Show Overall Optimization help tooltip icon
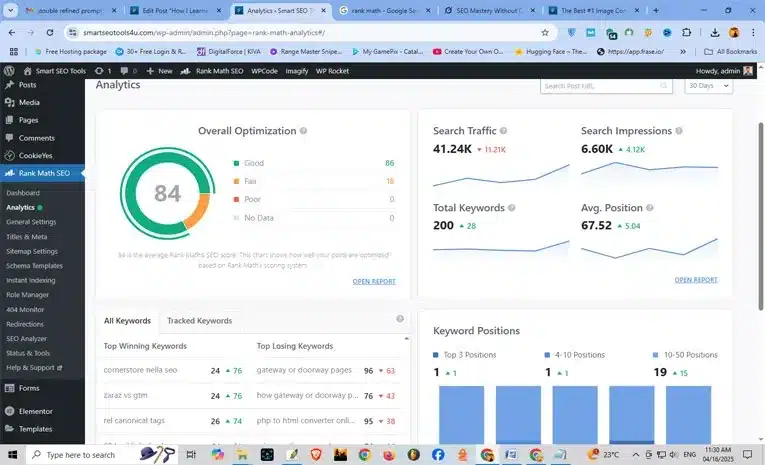This screenshot has height=465, width=765. click(303, 131)
